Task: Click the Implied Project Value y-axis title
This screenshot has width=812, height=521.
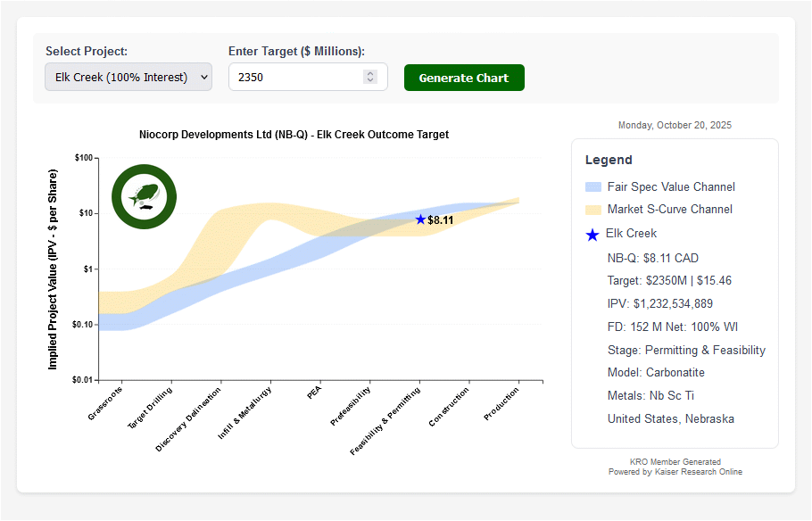Action: coord(53,269)
